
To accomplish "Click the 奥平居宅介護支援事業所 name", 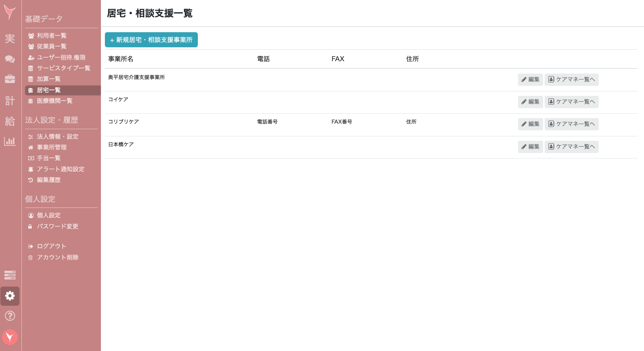I will 136,77.
